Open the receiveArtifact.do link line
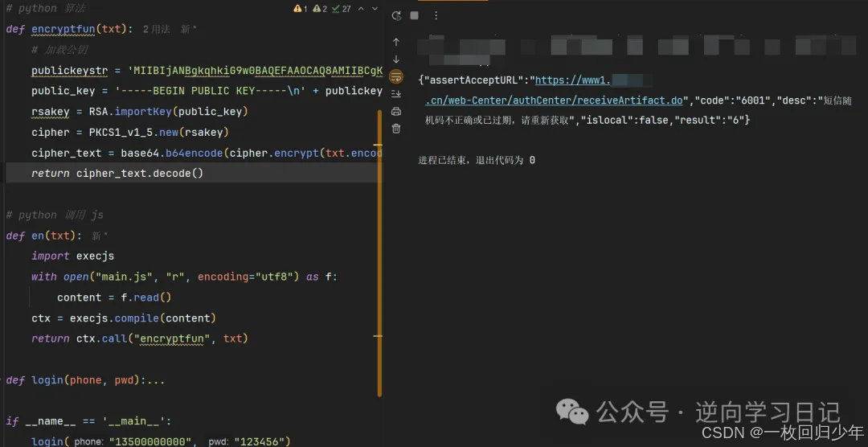The width and height of the screenshot is (868, 447). pos(554,100)
